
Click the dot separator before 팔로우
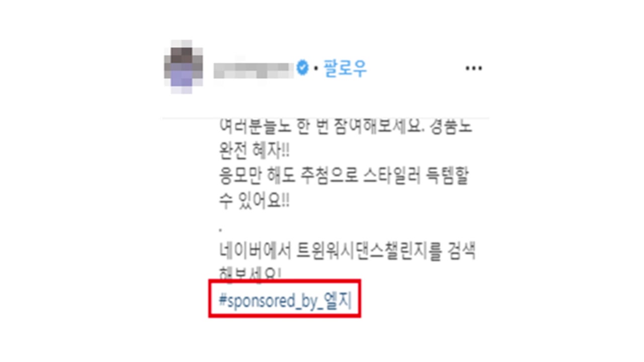[316, 69]
